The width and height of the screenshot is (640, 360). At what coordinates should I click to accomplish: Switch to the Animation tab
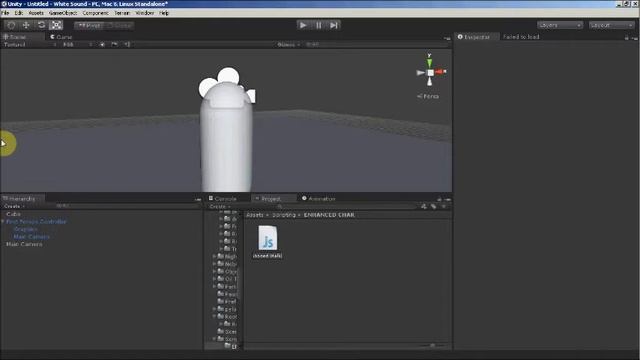tap(319, 199)
